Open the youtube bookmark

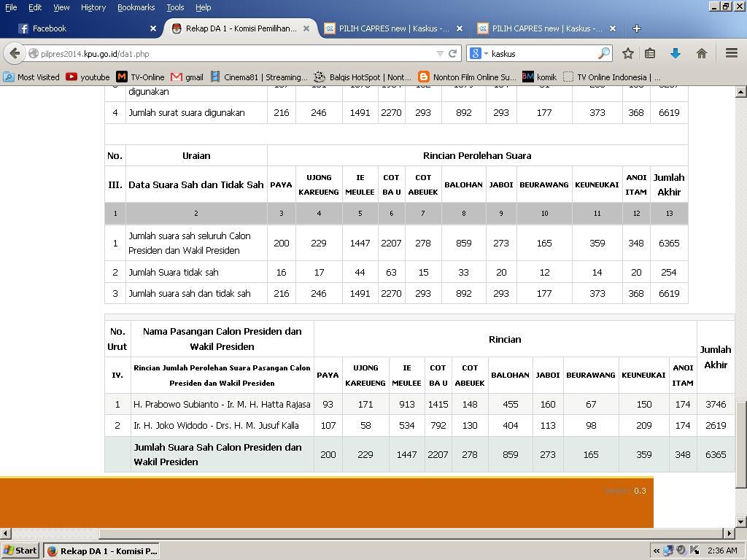tap(88, 77)
